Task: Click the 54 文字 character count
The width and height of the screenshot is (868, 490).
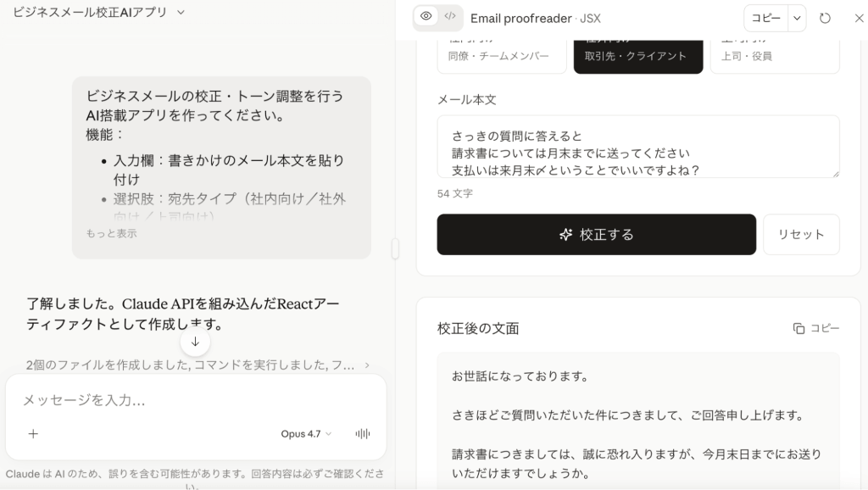Action: click(455, 194)
